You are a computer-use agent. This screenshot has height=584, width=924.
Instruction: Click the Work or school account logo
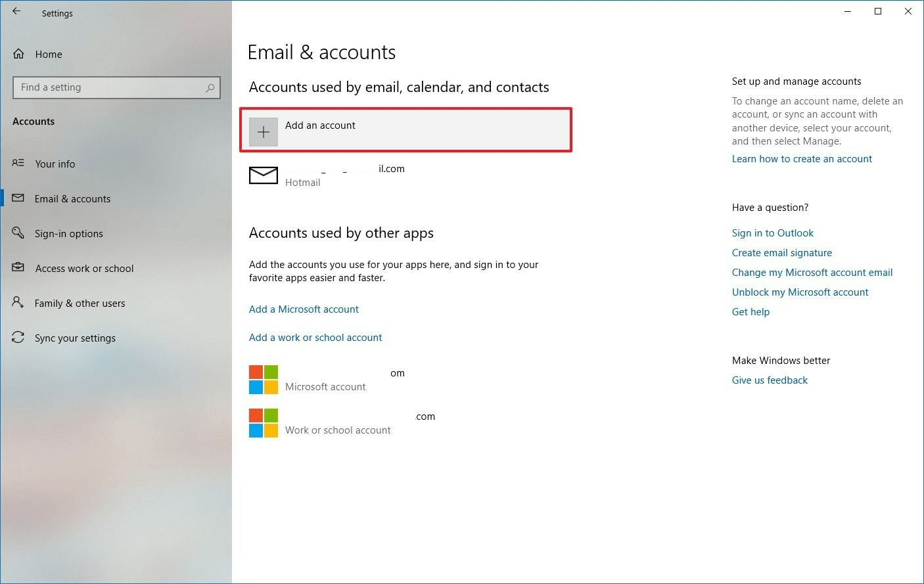[264, 423]
